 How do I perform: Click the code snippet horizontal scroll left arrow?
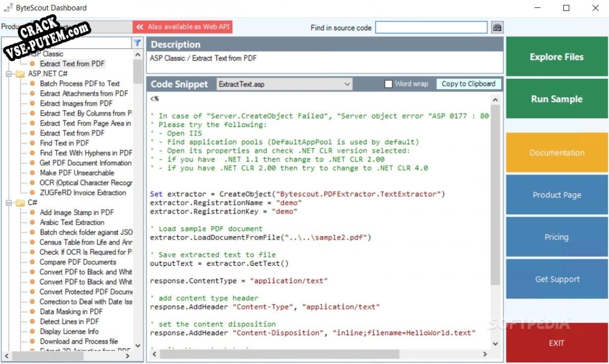pyautogui.click(x=155, y=354)
